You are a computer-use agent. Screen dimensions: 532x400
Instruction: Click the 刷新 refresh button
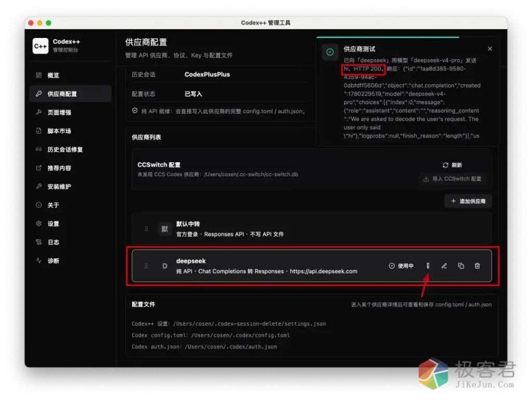(452, 165)
